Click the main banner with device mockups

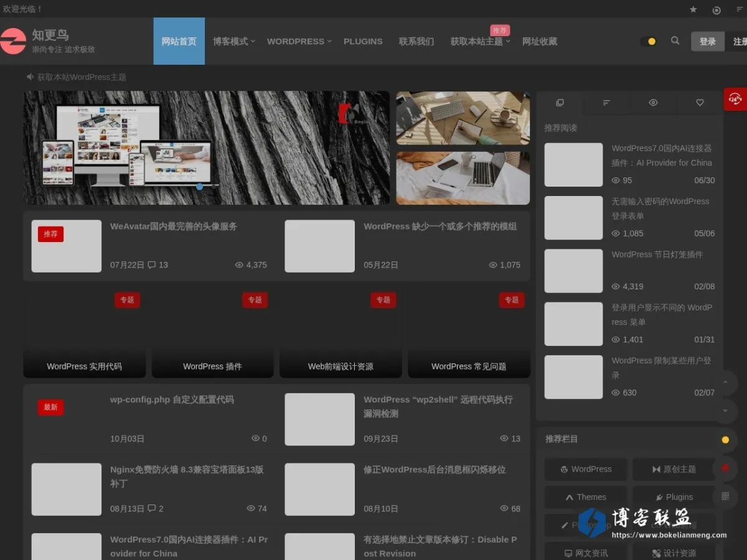tap(207, 148)
